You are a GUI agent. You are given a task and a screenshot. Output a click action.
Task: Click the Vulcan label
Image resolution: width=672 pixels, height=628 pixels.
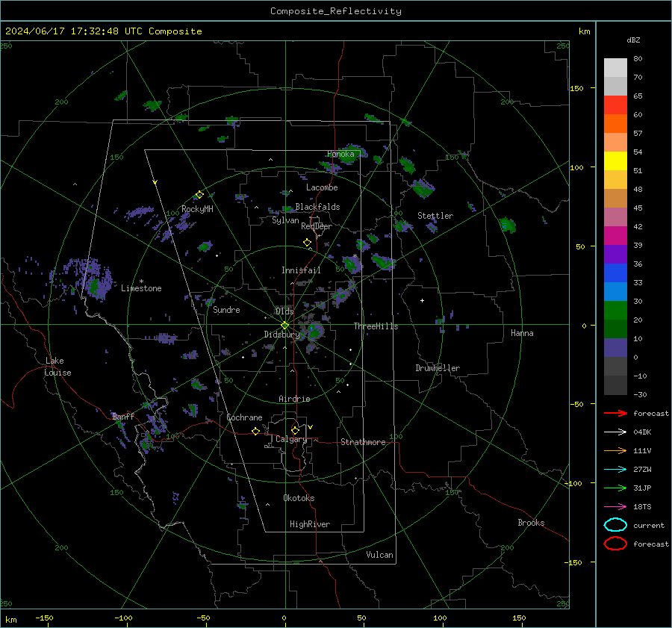(379, 555)
